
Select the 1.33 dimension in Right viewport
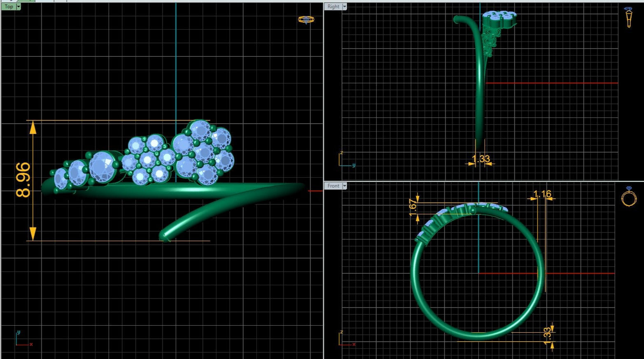click(x=481, y=159)
